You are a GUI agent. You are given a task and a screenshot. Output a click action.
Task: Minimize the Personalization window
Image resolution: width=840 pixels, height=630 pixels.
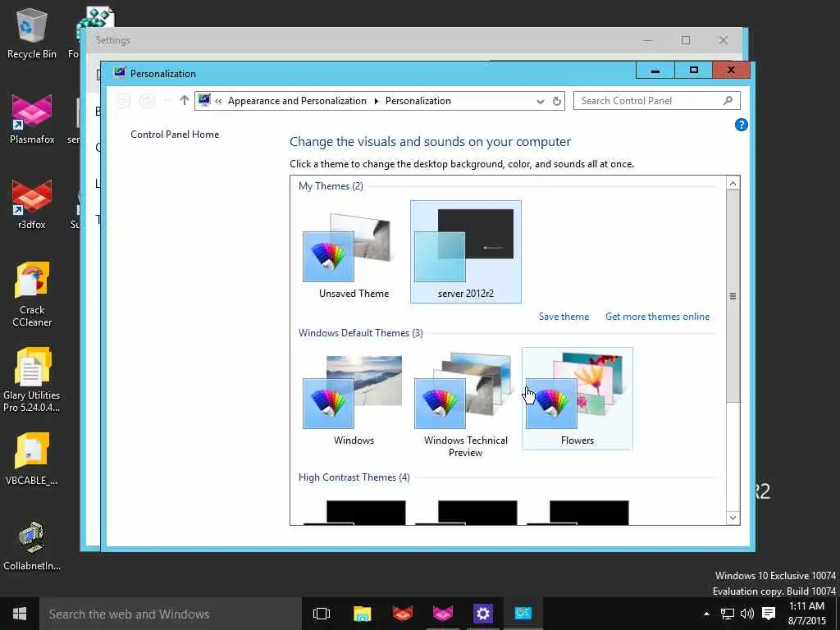(x=655, y=71)
